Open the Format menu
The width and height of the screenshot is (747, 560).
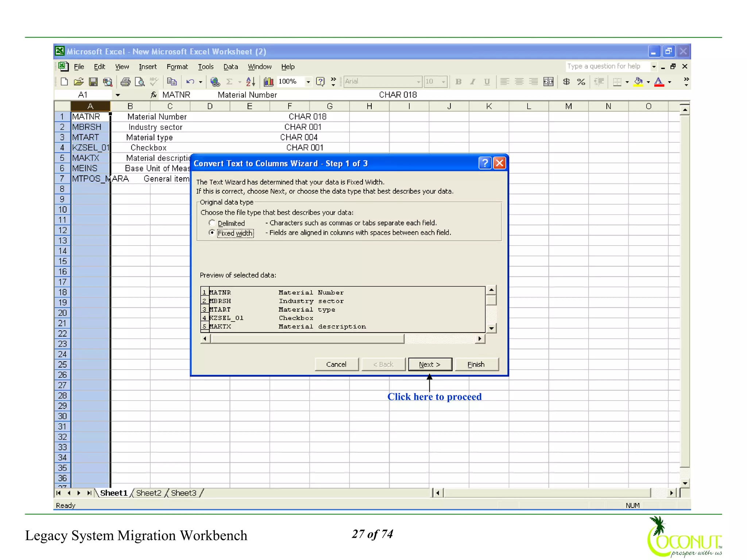point(177,67)
